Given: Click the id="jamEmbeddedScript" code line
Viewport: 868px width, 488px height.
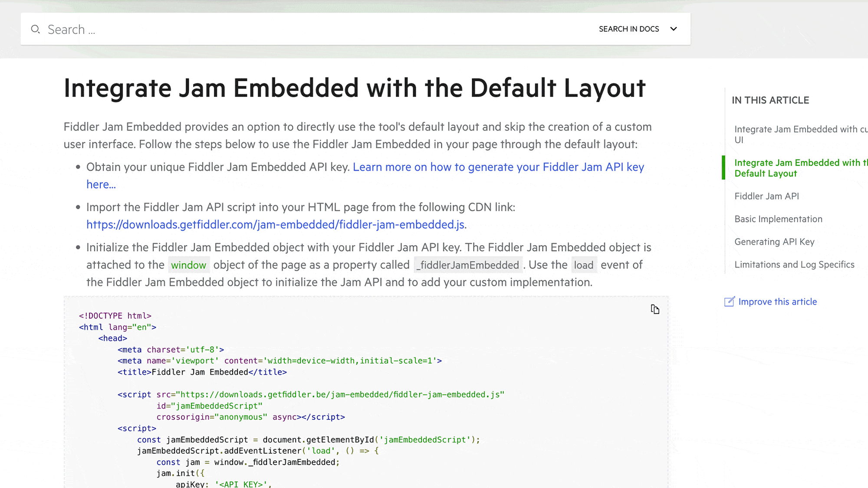Looking at the screenshot, I should click(x=210, y=406).
